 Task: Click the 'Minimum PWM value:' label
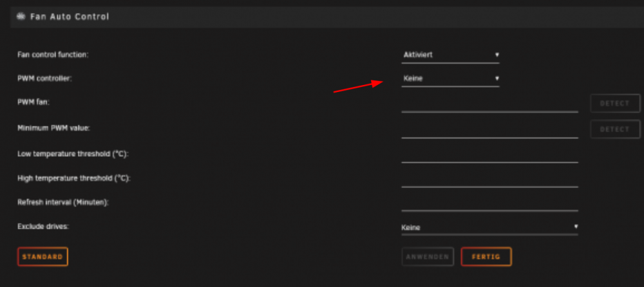click(x=53, y=128)
